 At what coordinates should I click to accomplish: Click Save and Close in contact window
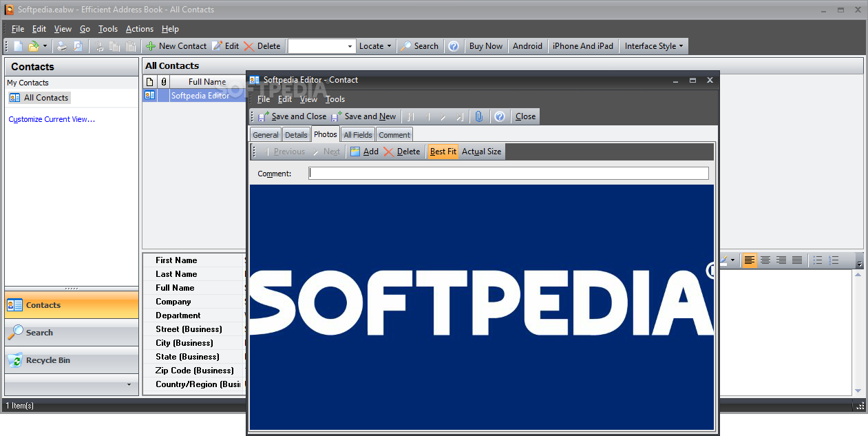[292, 116]
